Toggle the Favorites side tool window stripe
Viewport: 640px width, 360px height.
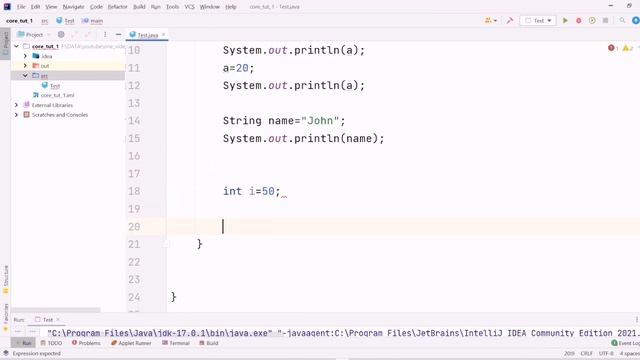pyautogui.click(x=6, y=318)
